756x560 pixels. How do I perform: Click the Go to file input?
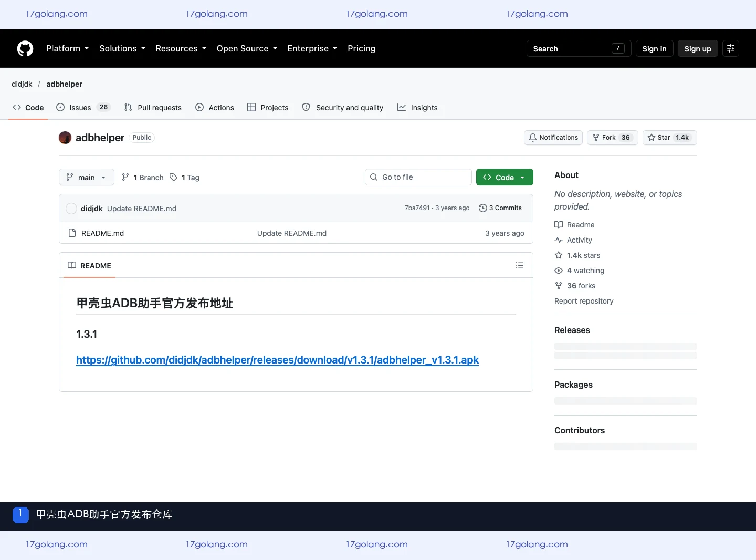[x=418, y=177]
